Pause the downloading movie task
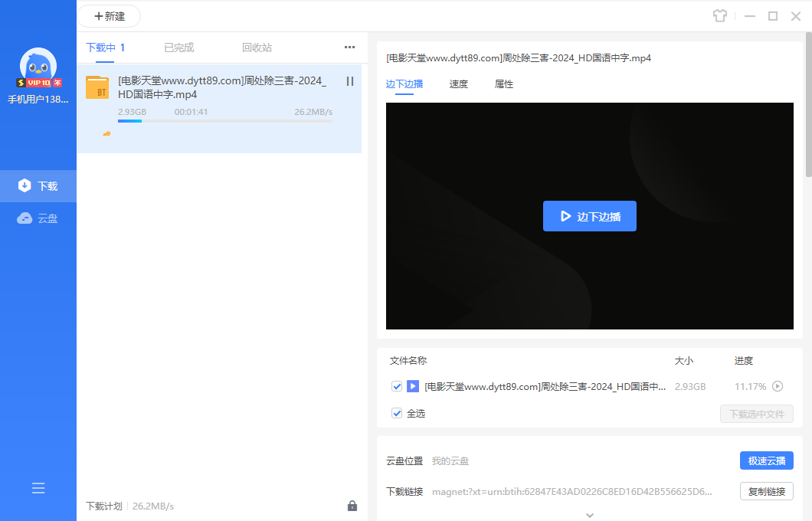The image size is (812, 521). point(350,81)
